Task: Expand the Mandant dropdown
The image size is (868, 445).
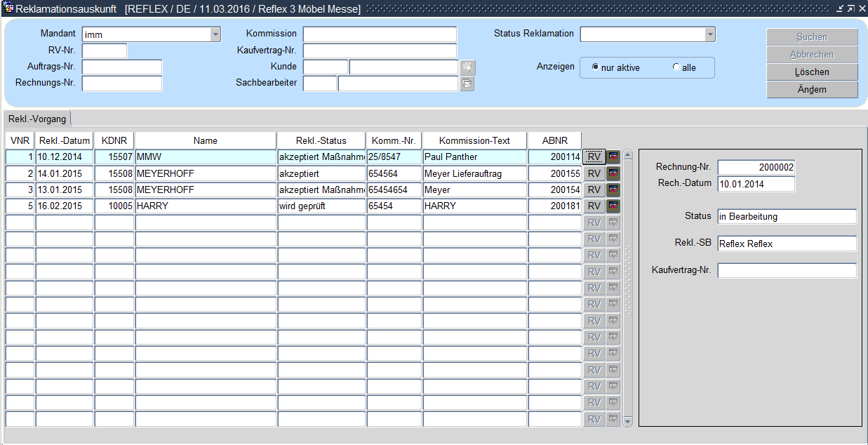Action: (215, 34)
